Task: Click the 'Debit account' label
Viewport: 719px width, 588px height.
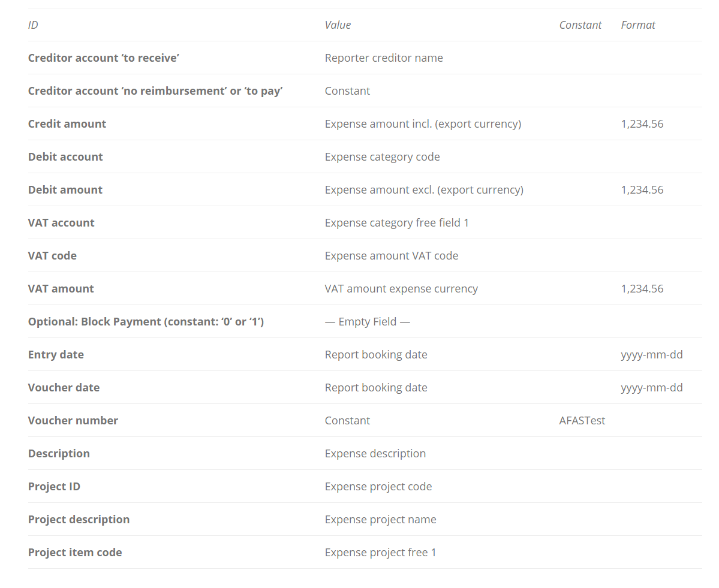Action: click(x=65, y=157)
